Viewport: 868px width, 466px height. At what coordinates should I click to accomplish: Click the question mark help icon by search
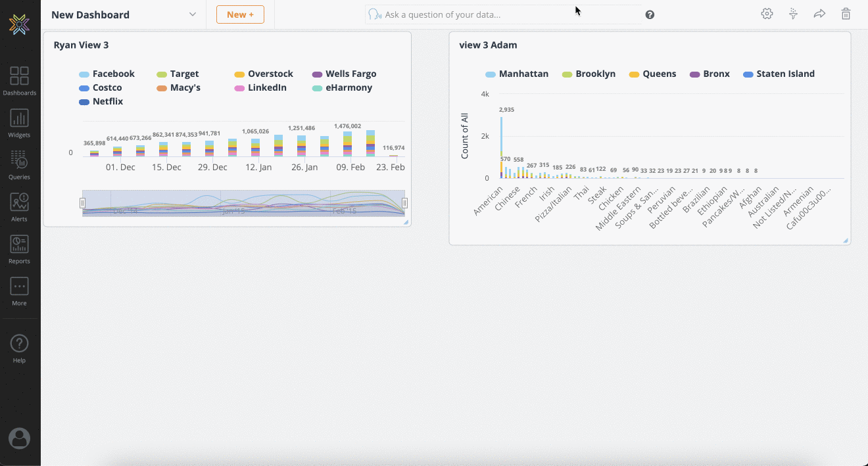coord(650,14)
